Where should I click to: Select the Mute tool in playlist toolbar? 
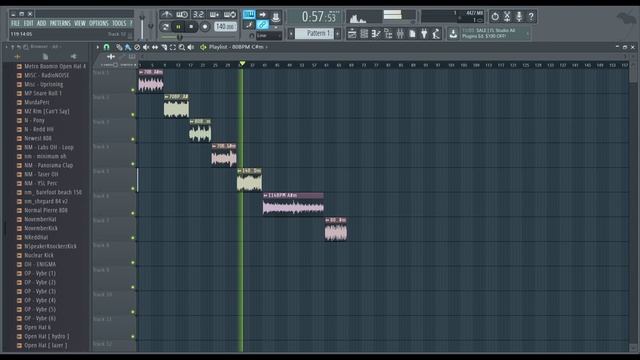(146, 47)
